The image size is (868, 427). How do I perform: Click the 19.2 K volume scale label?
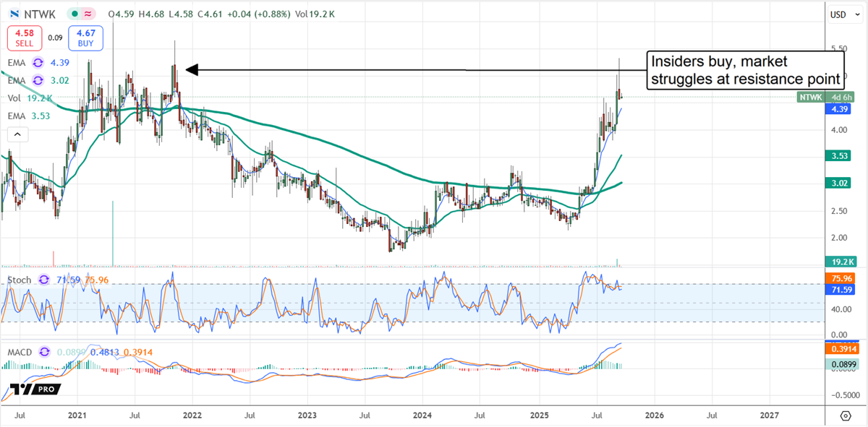tap(839, 262)
